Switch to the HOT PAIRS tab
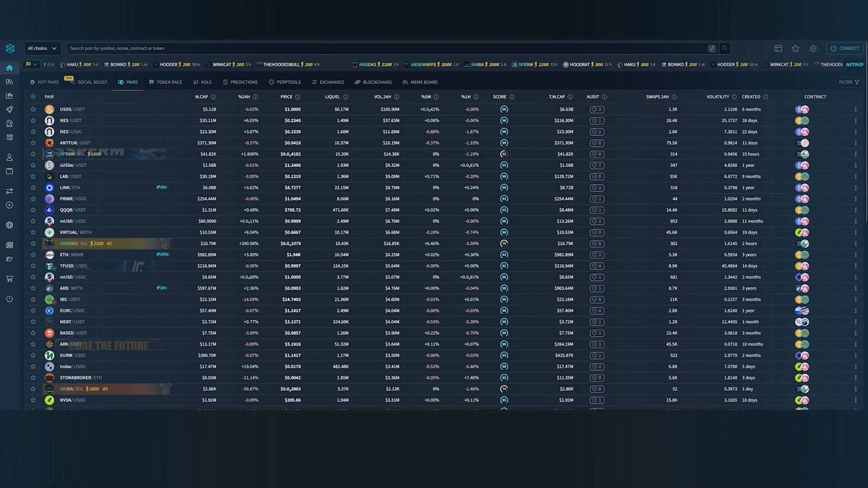Image resolution: width=868 pixels, height=488 pixels. [44, 82]
